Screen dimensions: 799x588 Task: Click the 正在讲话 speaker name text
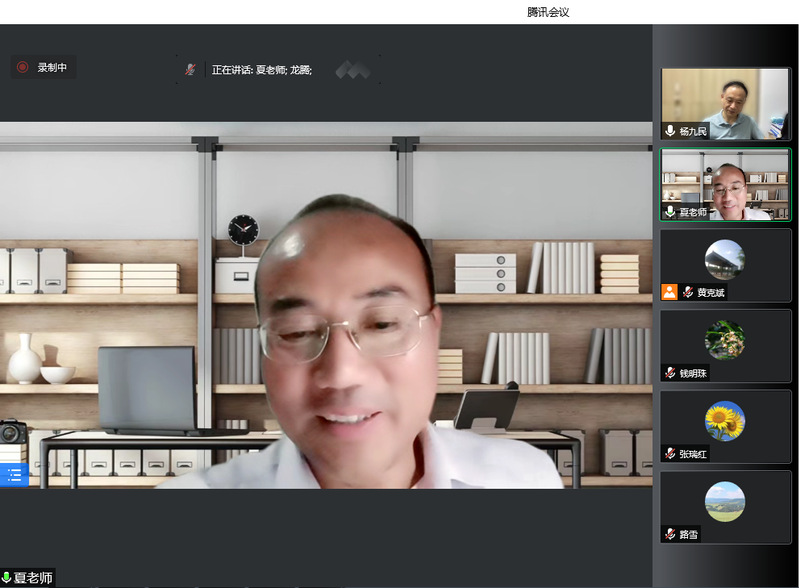262,70
